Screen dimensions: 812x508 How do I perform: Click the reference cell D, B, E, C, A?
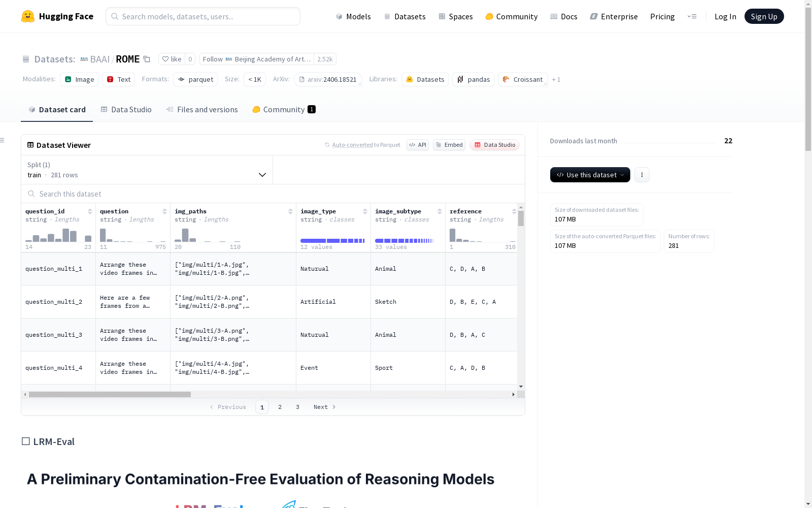pos(482,302)
